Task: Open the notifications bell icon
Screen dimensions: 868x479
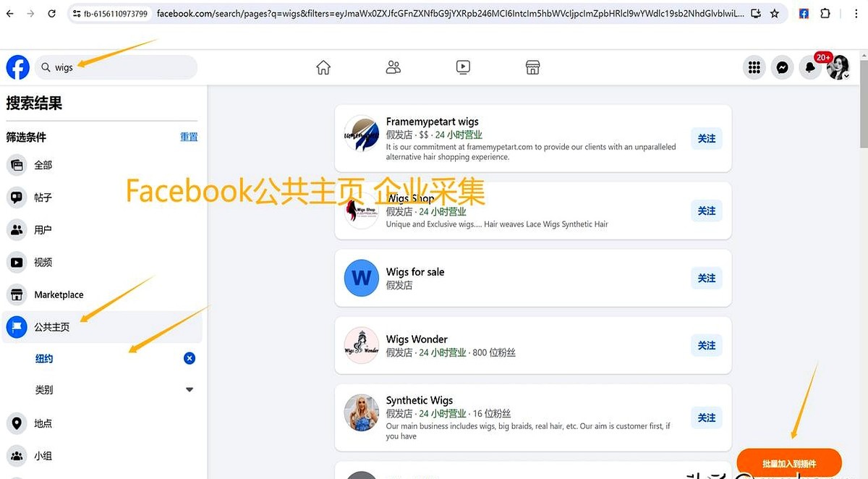Action: coord(811,68)
